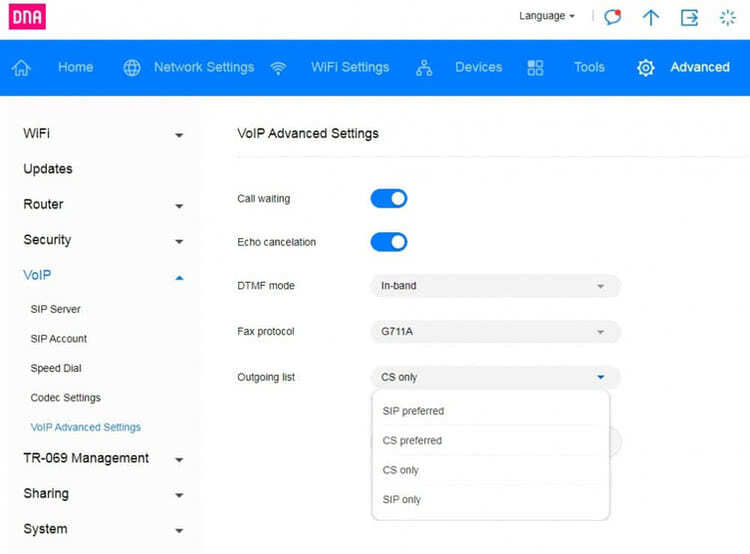Select CS only in dropdown list
This screenshot has width=750, height=554.
pos(491,470)
